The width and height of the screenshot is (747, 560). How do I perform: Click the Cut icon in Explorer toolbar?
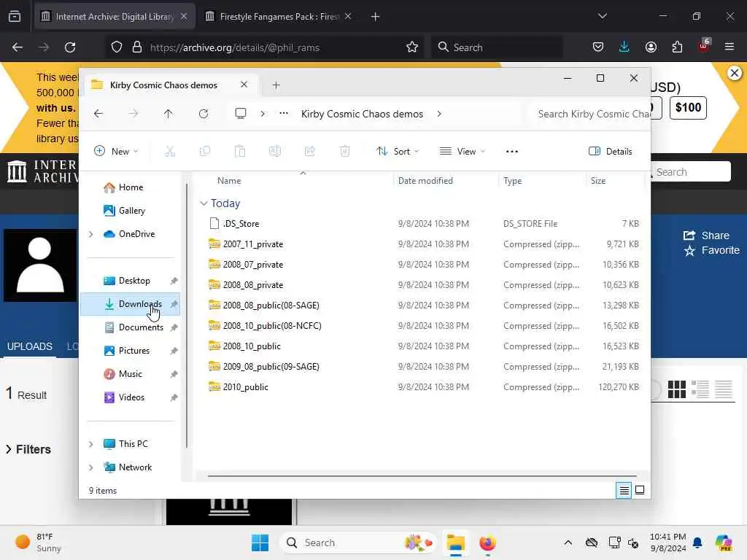[170, 152]
